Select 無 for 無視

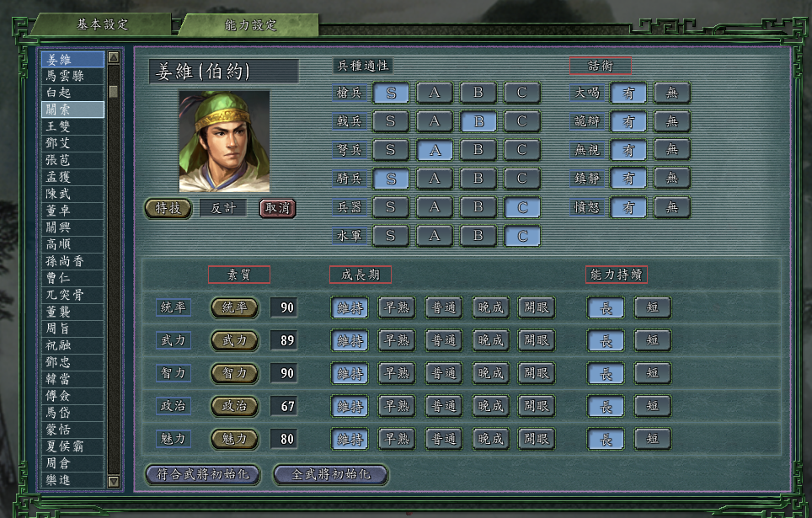pos(671,150)
